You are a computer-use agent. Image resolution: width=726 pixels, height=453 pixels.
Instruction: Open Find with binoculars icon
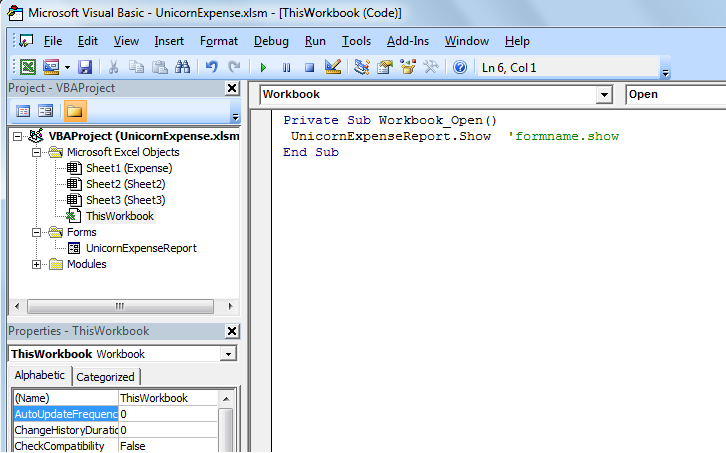tap(182, 68)
